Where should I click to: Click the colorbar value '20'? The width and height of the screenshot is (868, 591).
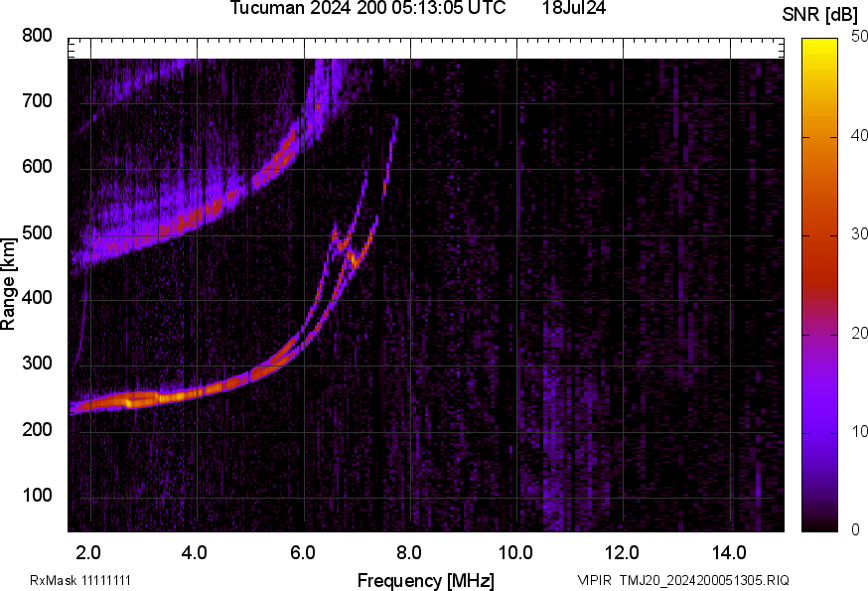tap(859, 333)
